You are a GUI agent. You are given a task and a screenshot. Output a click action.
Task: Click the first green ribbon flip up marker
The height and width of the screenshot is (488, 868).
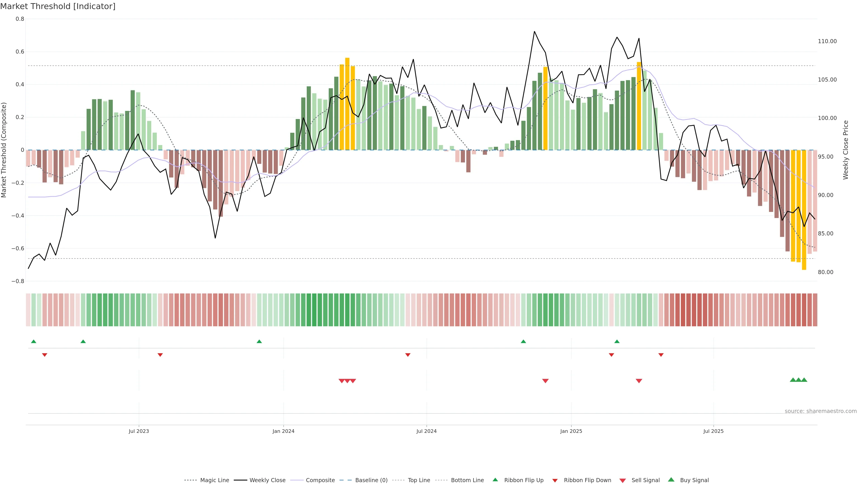click(33, 342)
